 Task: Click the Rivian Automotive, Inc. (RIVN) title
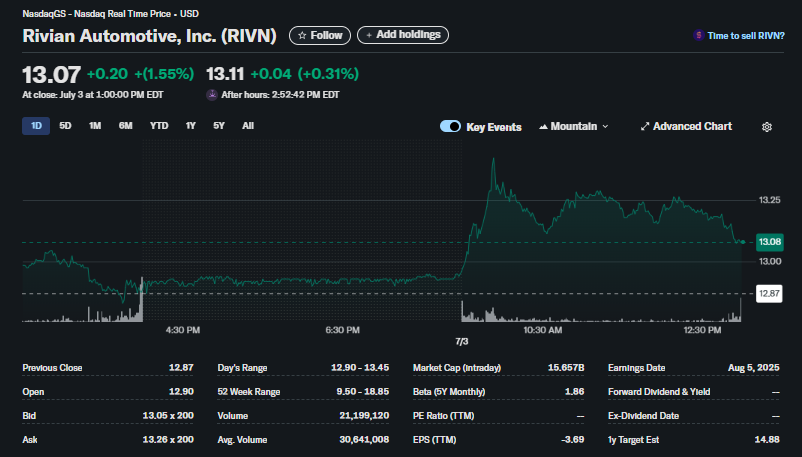click(149, 36)
